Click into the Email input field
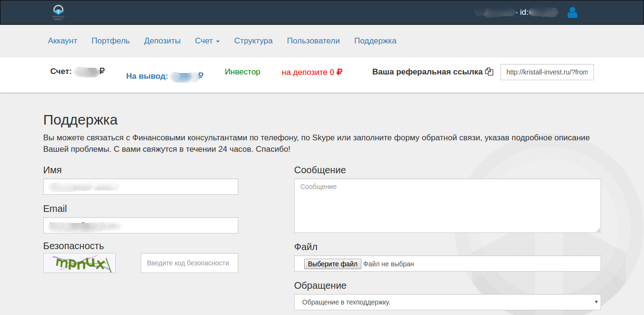Screen dimensions: 644x315 point(141,225)
